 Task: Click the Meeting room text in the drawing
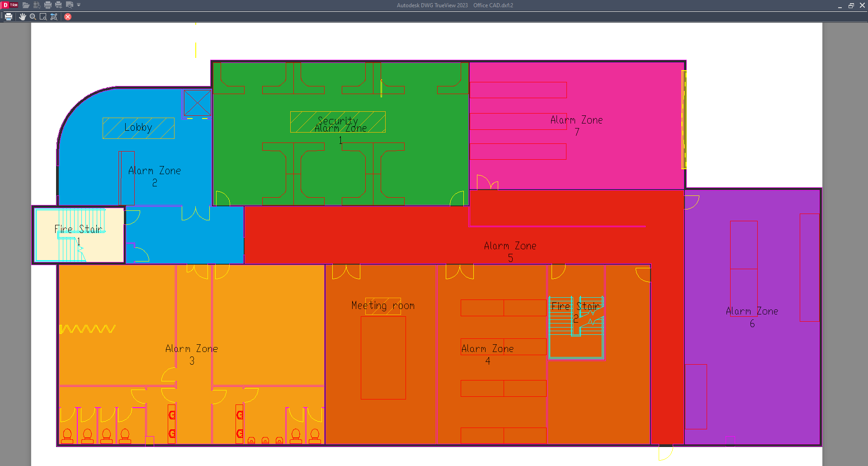point(383,305)
